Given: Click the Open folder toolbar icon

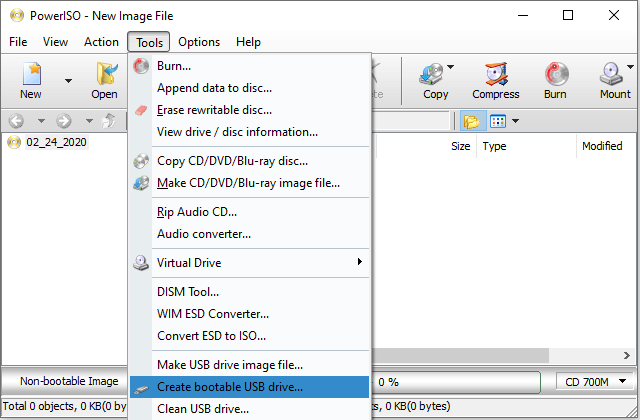Looking at the screenshot, I should coord(105,74).
